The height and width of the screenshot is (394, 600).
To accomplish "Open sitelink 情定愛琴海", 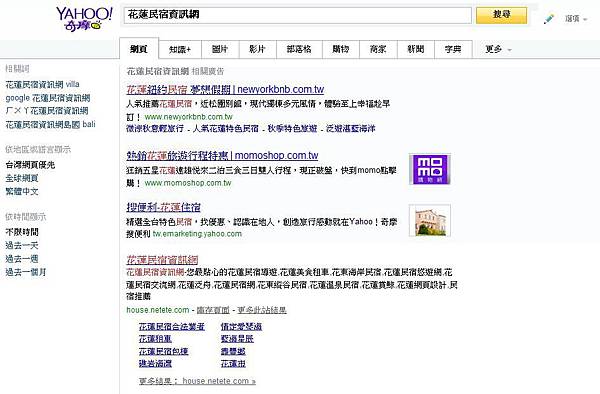I will pos(241,327).
